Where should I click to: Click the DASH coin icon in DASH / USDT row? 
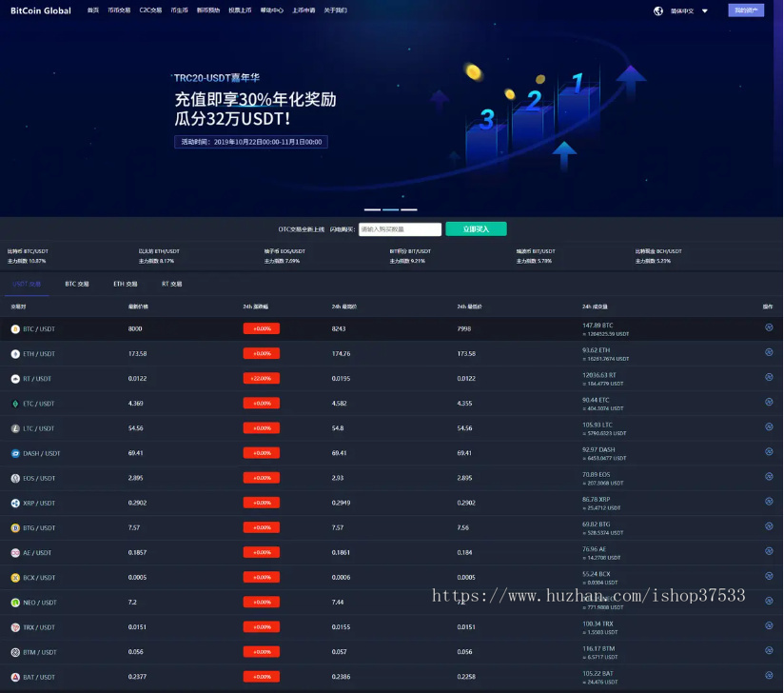click(15, 453)
